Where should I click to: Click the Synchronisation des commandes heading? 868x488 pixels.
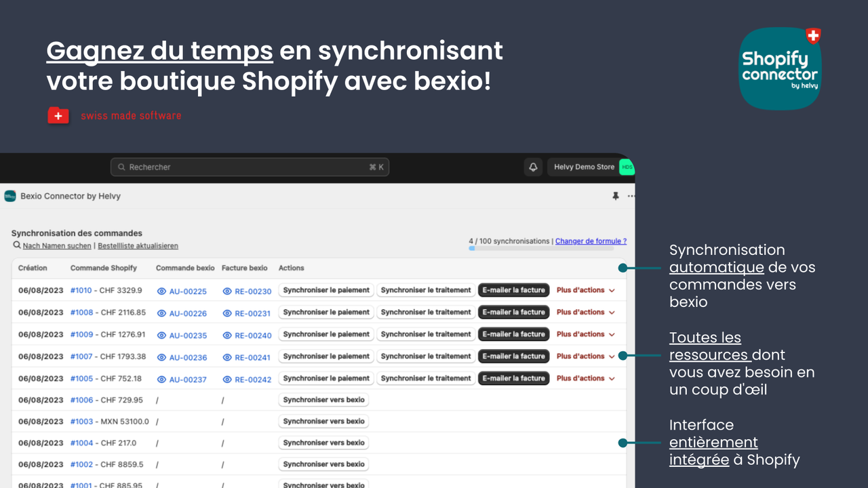click(x=77, y=233)
